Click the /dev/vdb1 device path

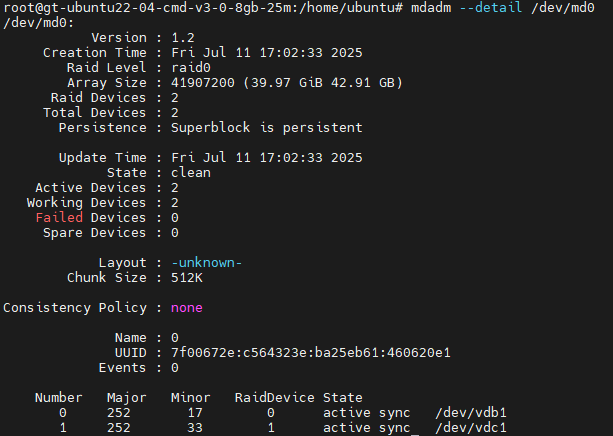tap(471, 413)
